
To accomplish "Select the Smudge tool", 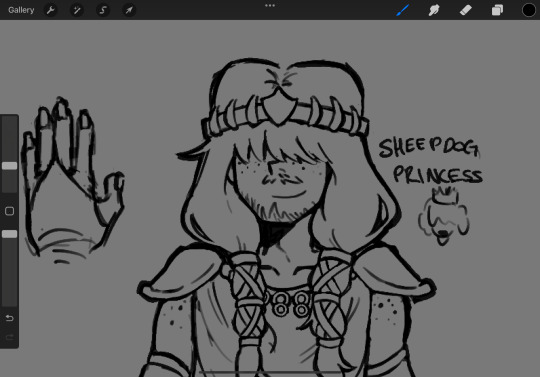I will (x=434, y=10).
